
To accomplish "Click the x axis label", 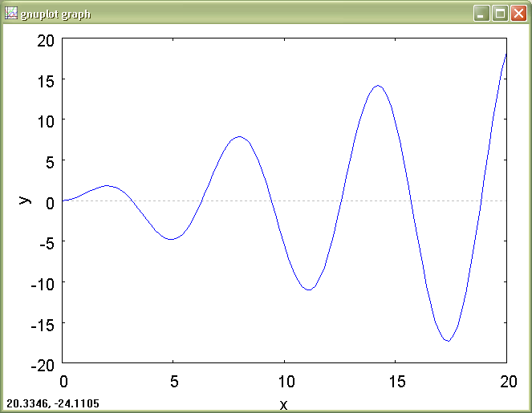I will [283, 404].
